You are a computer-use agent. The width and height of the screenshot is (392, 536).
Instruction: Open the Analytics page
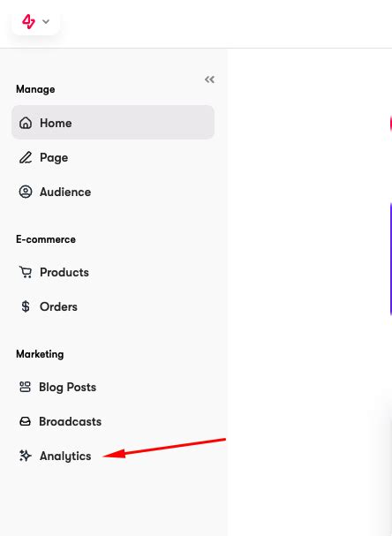[113, 456]
